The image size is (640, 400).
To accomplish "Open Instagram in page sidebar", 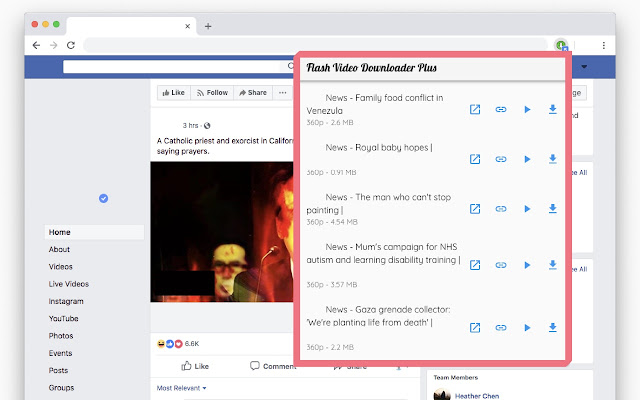I will tap(66, 301).
